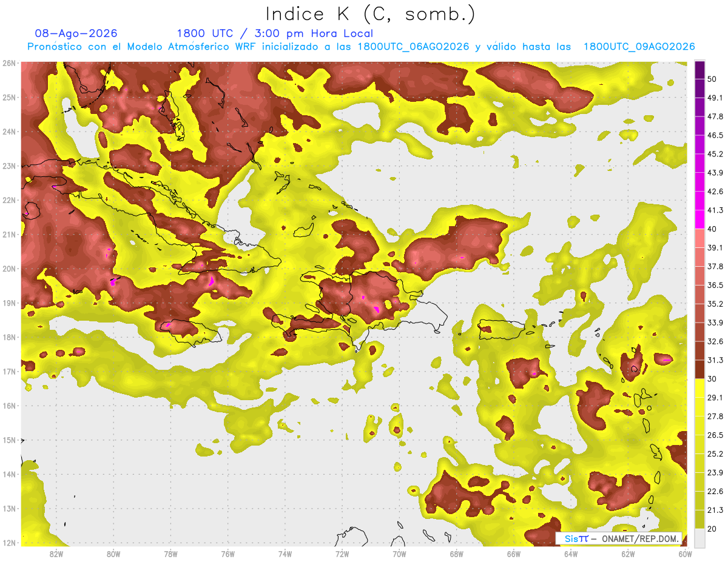Click the "26.5" value on the color scale
This screenshot has height=562, width=728.
(x=716, y=435)
